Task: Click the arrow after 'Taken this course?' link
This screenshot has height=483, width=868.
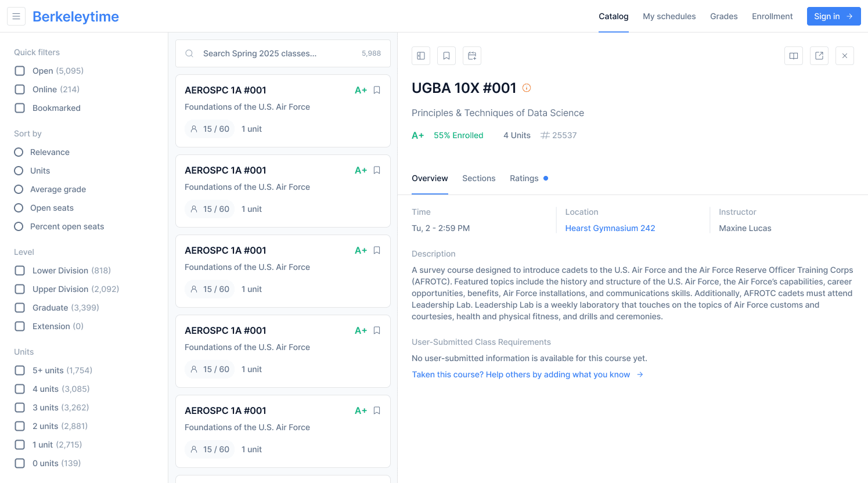Action: 640,374
